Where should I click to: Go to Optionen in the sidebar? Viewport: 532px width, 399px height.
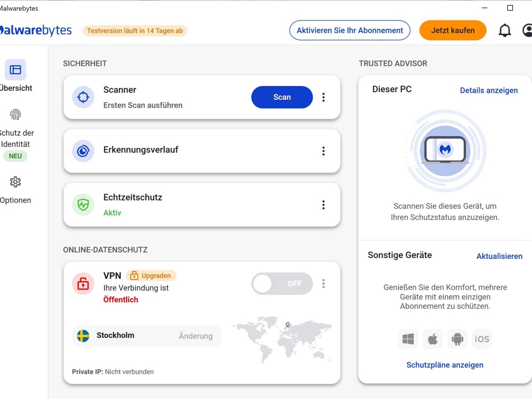(x=16, y=190)
